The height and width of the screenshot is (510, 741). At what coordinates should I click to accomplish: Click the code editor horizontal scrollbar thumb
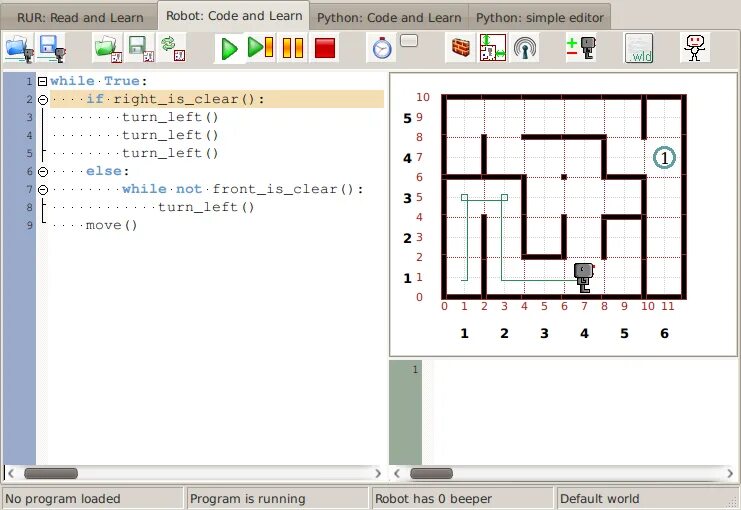51,473
